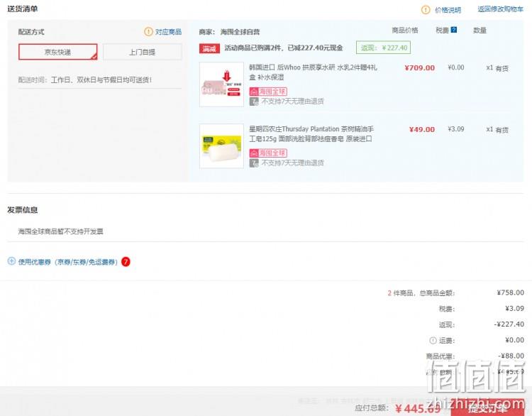The width and height of the screenshot is (532, 416).
Task: Click 配送时间 delivery schedule text
Action: click(x=85, y=80)
